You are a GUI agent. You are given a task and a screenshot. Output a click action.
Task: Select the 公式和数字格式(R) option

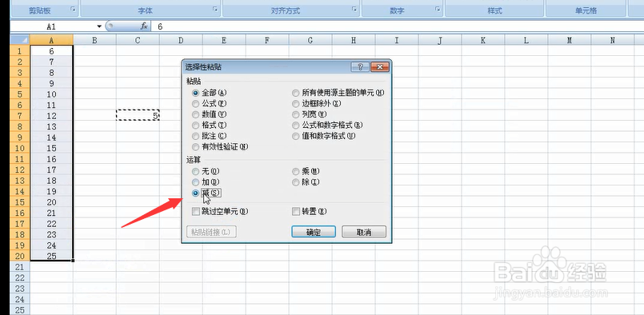[328, 125]
